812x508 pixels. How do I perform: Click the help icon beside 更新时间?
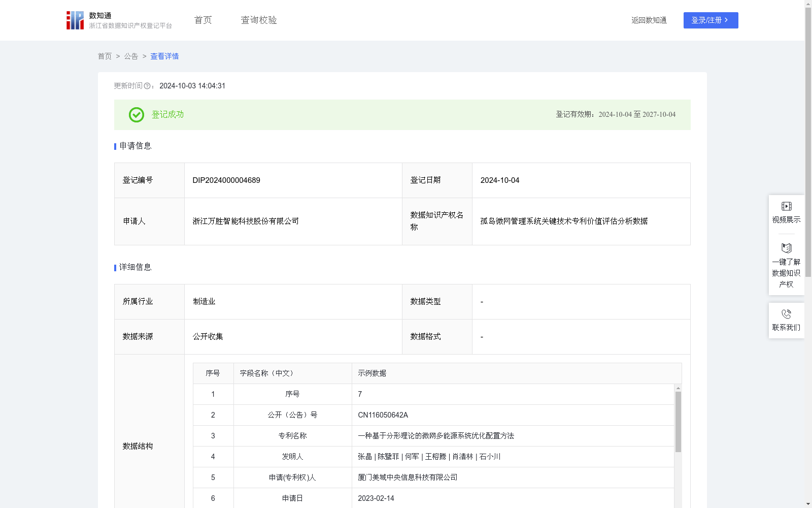[147, 86]
